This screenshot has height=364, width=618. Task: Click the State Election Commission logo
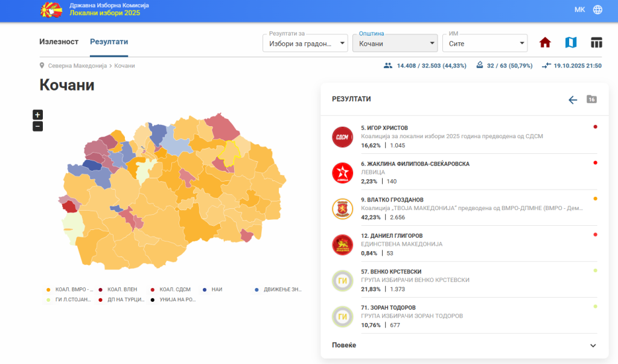[x=50, y=10]
